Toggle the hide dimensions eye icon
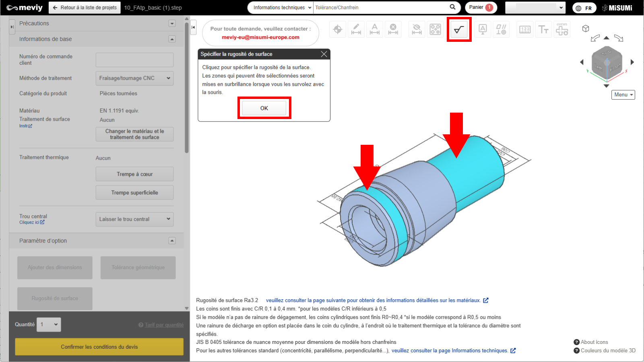 click(417, 29)
